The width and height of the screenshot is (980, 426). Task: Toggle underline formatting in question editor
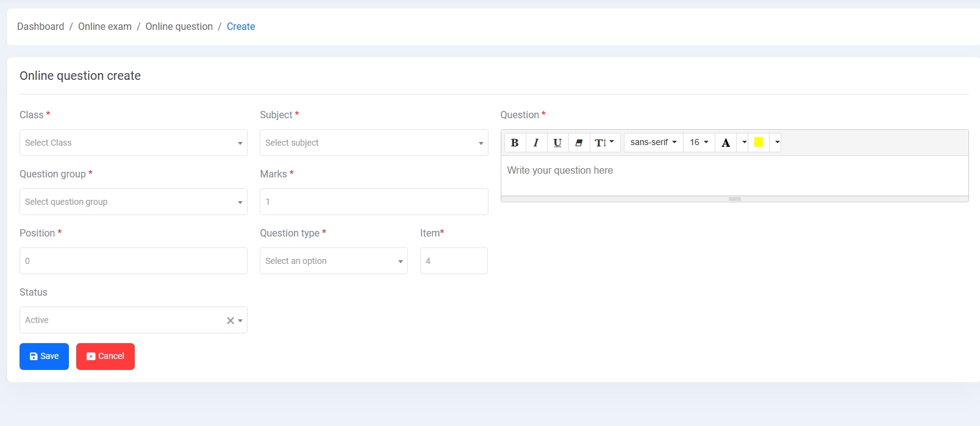[x=557, y=143]
